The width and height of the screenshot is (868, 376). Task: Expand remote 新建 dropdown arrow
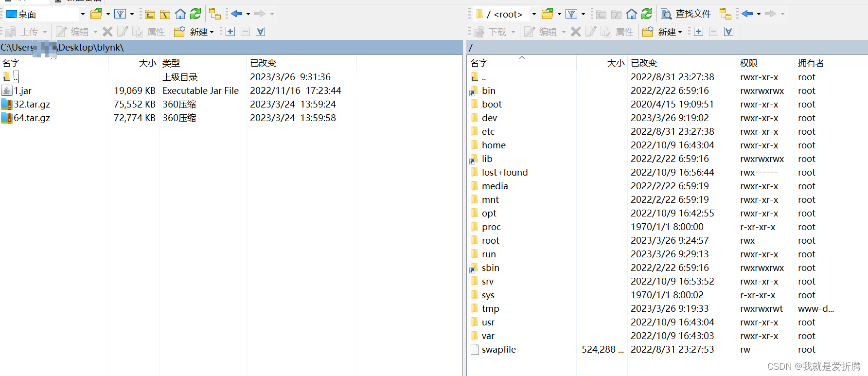pos(680,32)
